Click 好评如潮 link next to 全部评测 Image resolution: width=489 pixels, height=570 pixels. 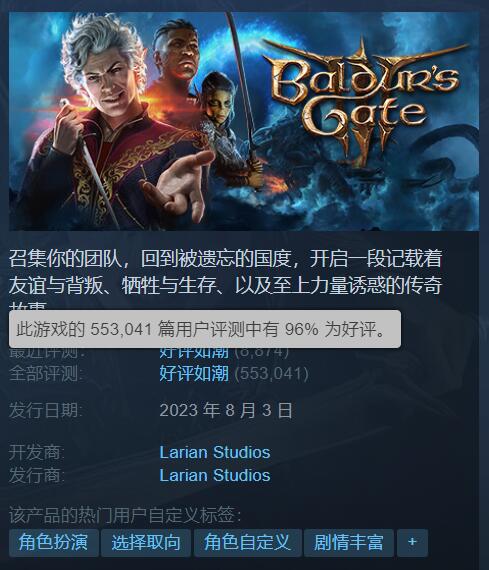click(194, 373)
